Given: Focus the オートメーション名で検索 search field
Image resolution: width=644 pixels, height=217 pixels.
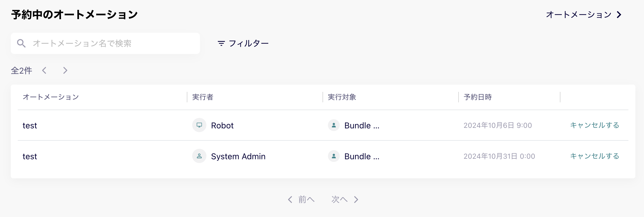Looking at the screenshot, I should [105, 43].
